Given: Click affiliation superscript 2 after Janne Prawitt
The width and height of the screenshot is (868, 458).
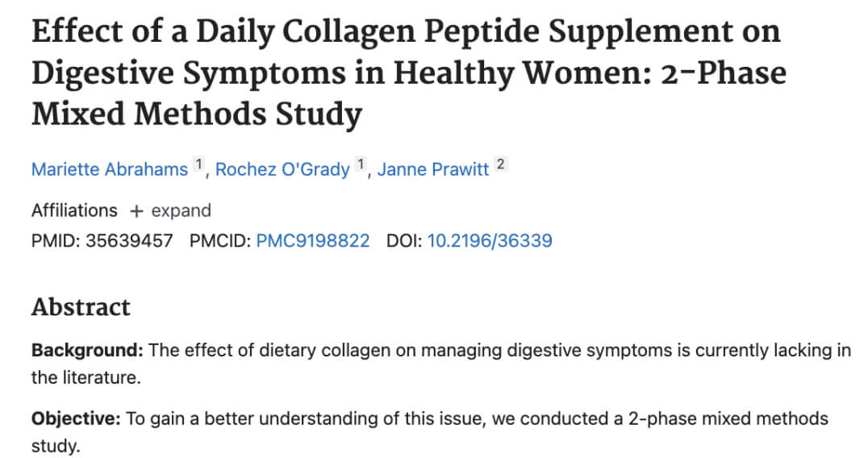Looking at the screenshot, I should click(500, 166).
